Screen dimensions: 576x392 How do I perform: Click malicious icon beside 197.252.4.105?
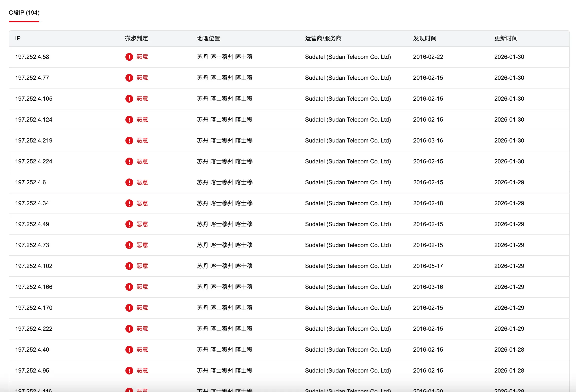click(x=129, y=99)
